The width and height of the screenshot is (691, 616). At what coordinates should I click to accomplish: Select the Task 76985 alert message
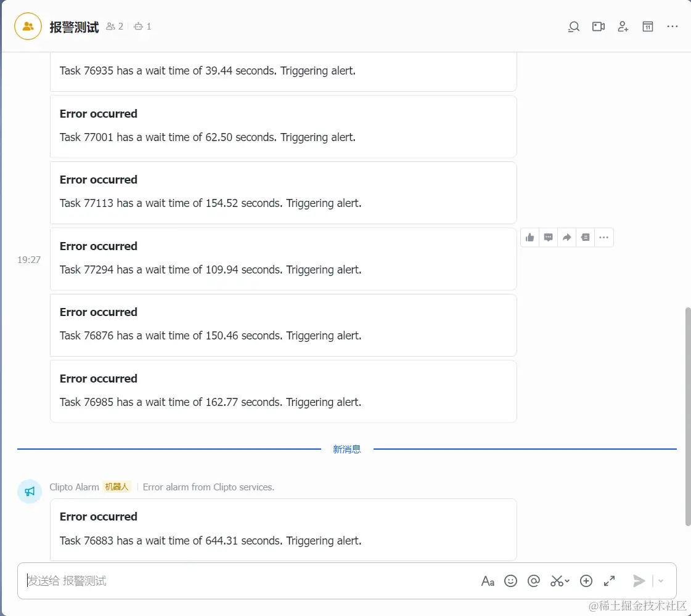(x=284, y=391)
